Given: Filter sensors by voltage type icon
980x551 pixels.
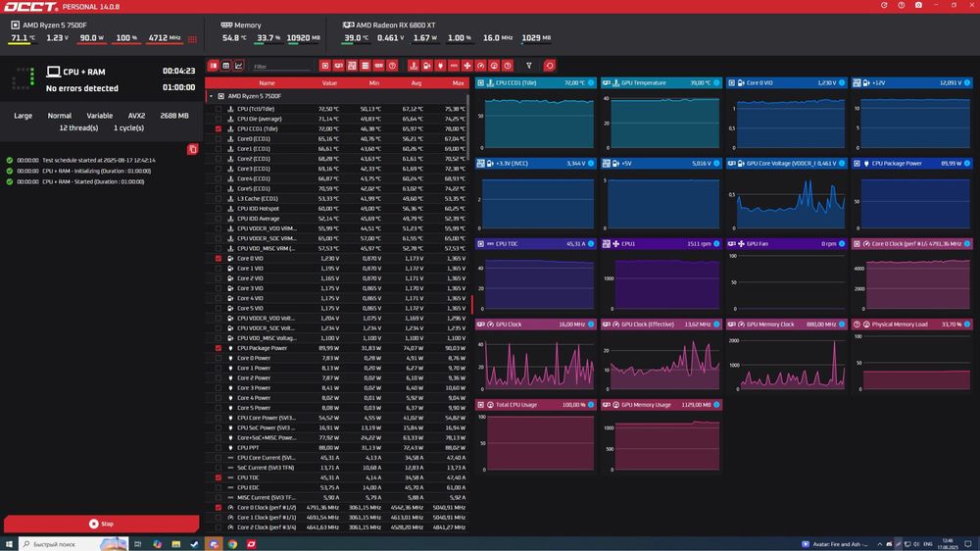Looking at the screenshot, I should (427, 66).
